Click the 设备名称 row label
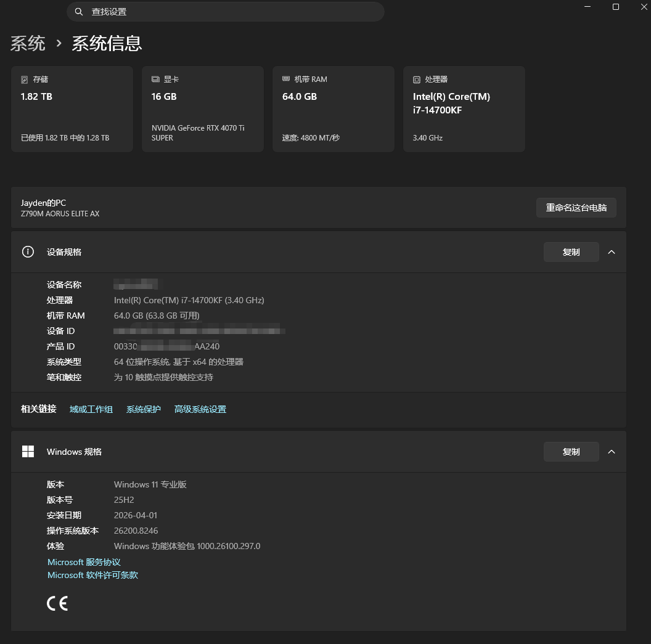Image resolution: width=651 pixels, height=644 pixels. [64, 285]
